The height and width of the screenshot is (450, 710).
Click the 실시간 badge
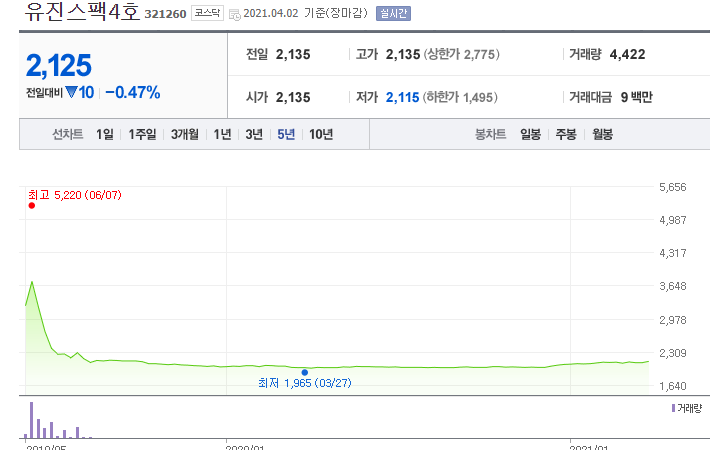click(393, 14)
